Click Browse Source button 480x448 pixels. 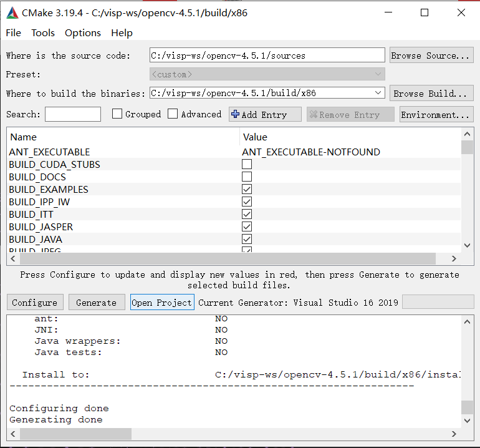431,55
